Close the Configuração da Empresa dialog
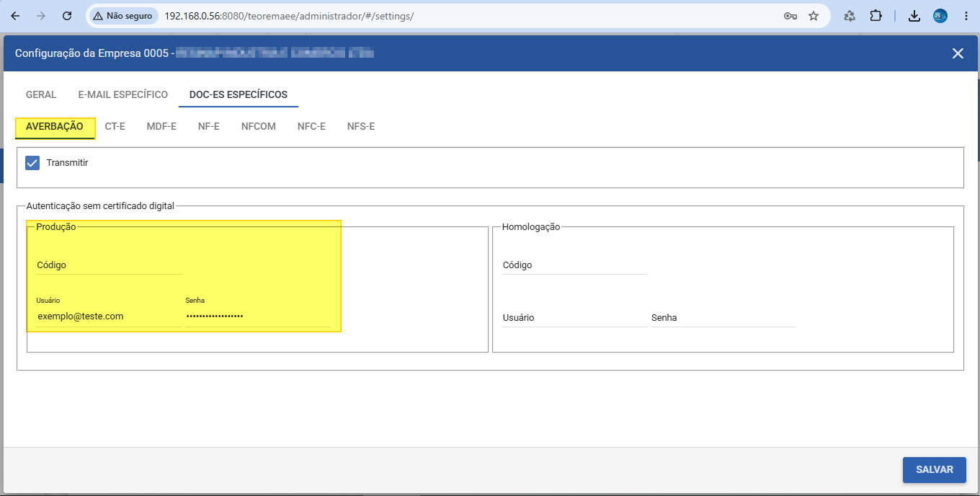Image resolution: width=980 pixels, height=496 pixels. click(958, 53)
